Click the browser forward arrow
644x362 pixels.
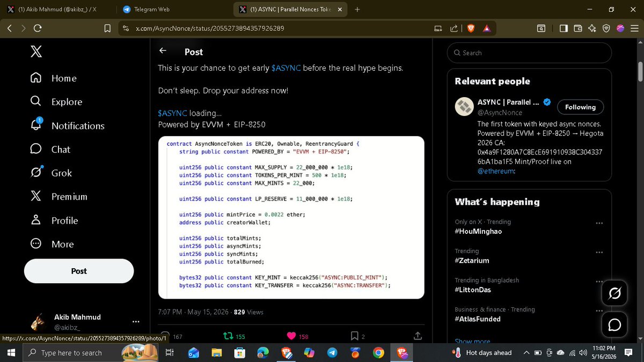point(24,28)
